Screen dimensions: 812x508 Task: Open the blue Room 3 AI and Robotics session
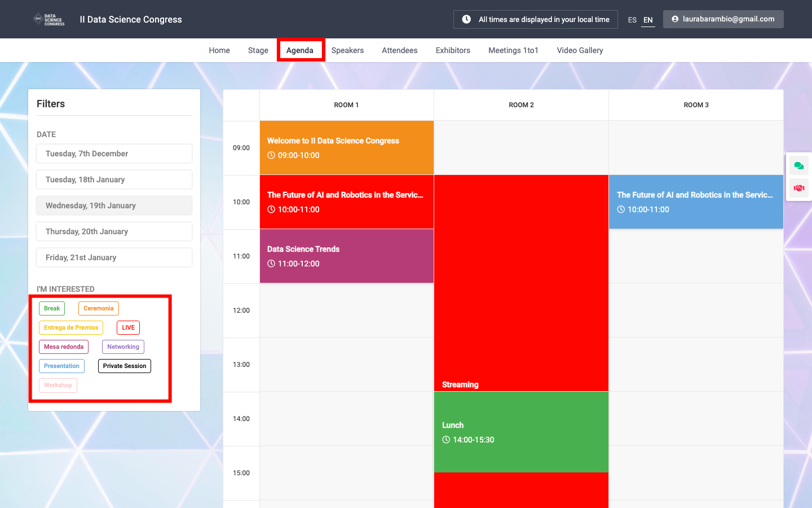point(696,202)
